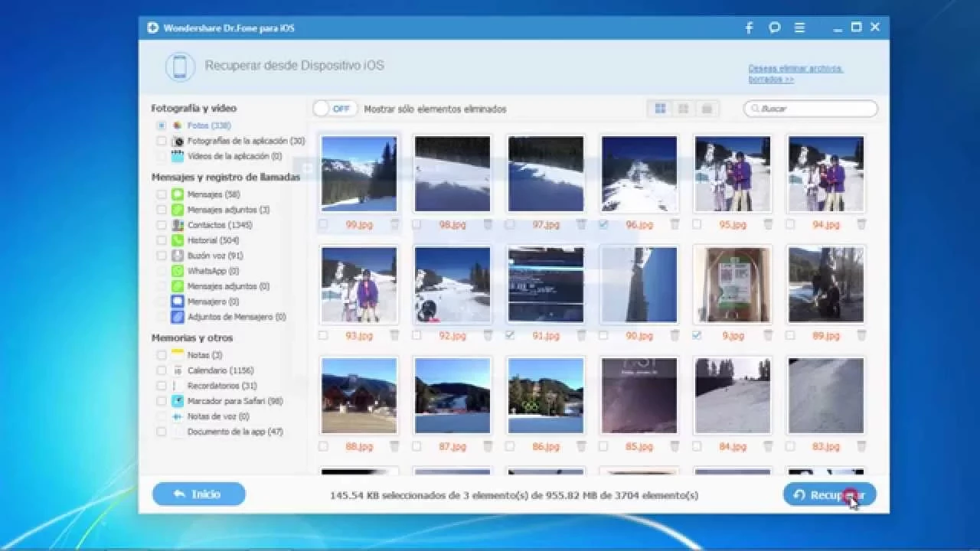Image resolution: width=980 pixels, height=551 pixels.
Task: Delete photo 96.jpg using trash icon
Action: pyautogui.click(x=675, y=224)
